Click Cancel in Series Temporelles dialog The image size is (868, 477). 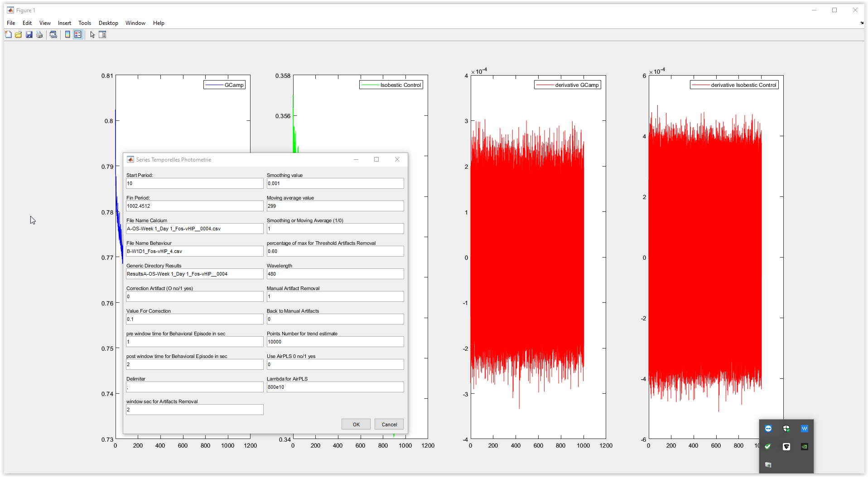[389, 425]
